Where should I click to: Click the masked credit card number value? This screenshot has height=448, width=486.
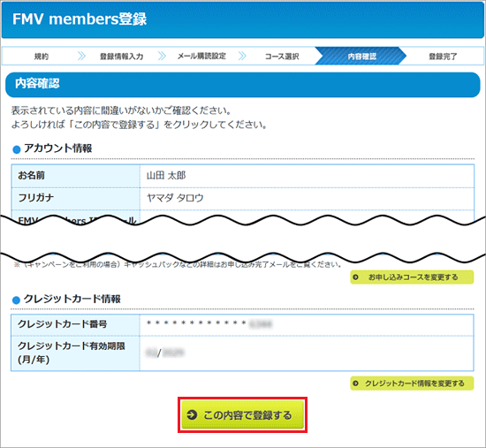[x=209, y=324]
